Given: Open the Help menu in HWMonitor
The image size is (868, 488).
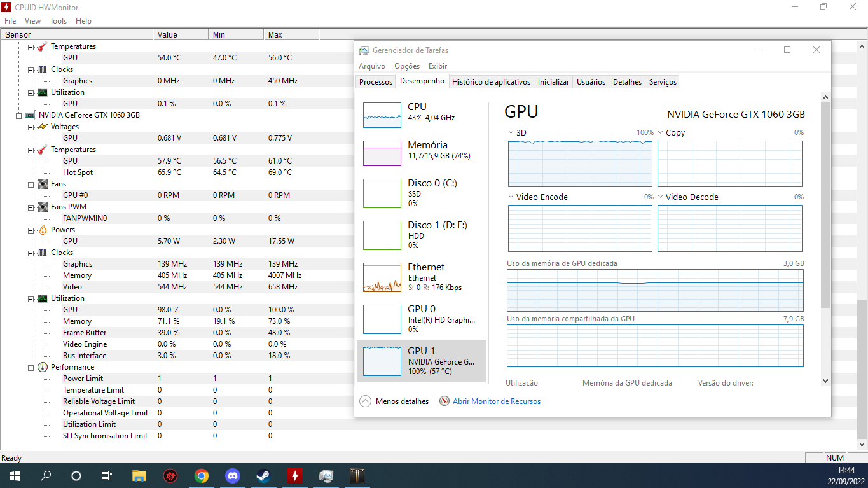Looking at the screenshot, I should pyautogui.click(x=83, y=21).
